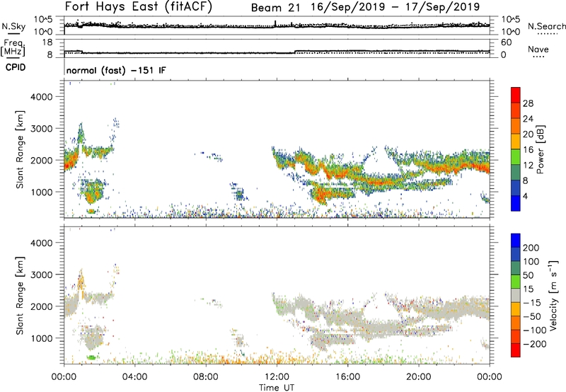Click the '50' tick on Velocity colorbar

click(x=529, y=275)
